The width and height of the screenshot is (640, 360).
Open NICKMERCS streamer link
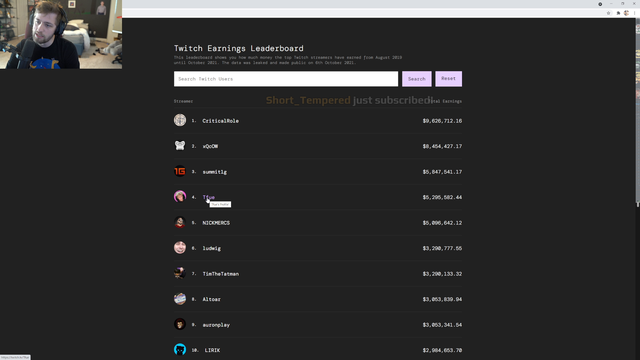(x=216, y=223)
